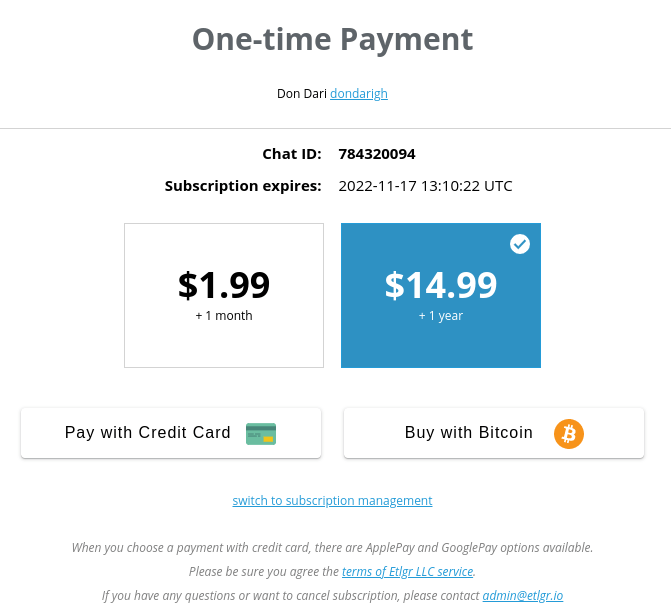Click the "+ 1 month" caption
Image resolution: width=671 pixels, height=611 pixels.
click(x=224, y=316)
